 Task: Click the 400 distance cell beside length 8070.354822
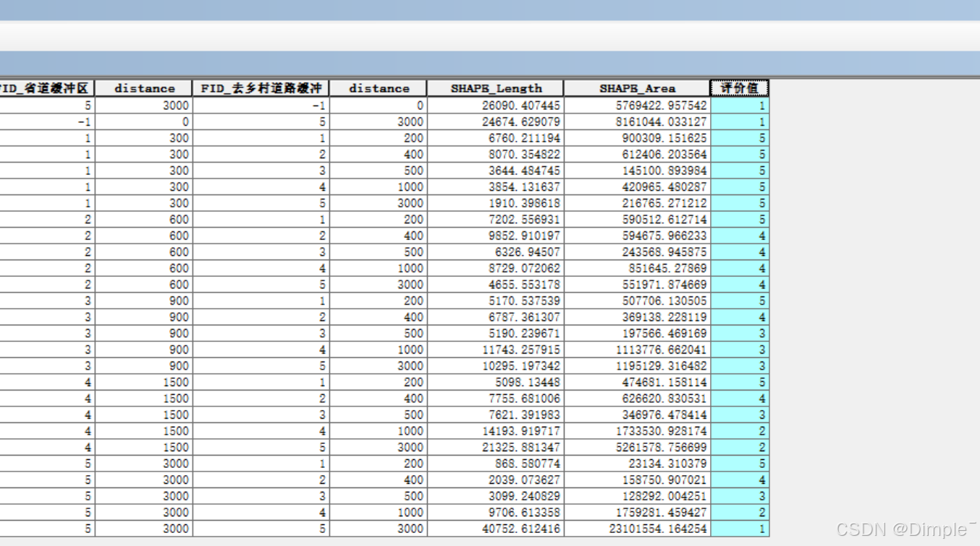point(379,154)
